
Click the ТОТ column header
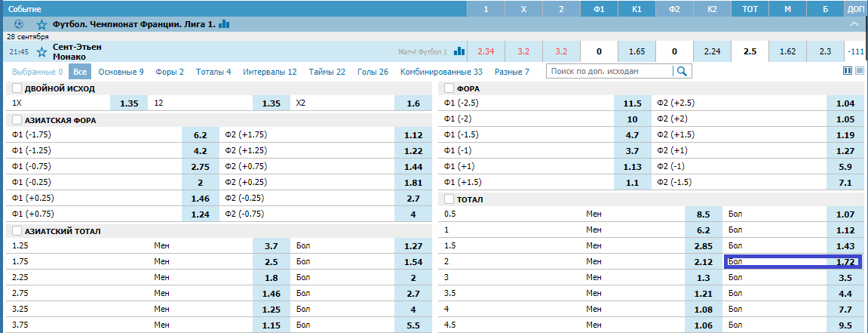(750, 9)
